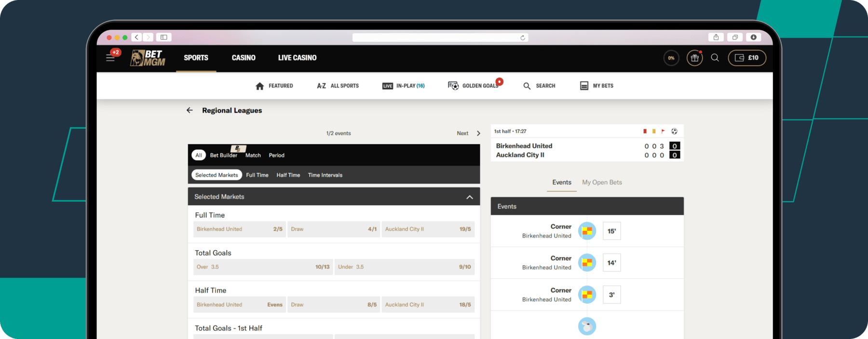The height and width of the screenshot is (339, 868).
Task: Click the BetMGM lion logo
Action: 148,58
